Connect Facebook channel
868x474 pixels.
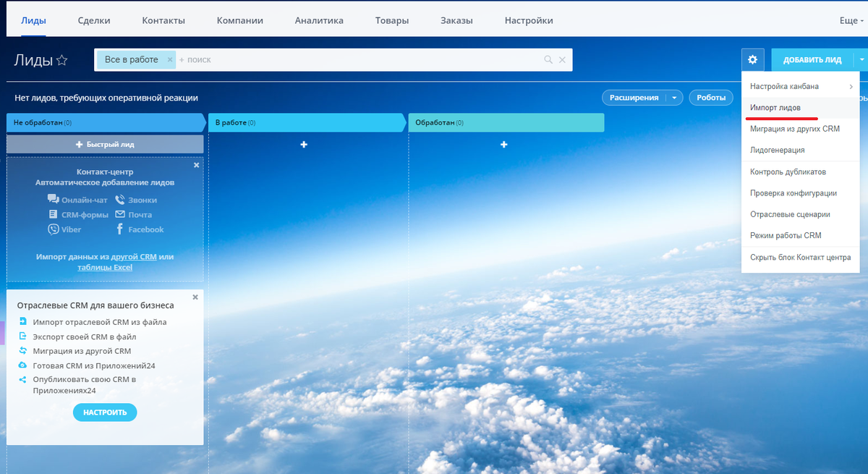140,229
